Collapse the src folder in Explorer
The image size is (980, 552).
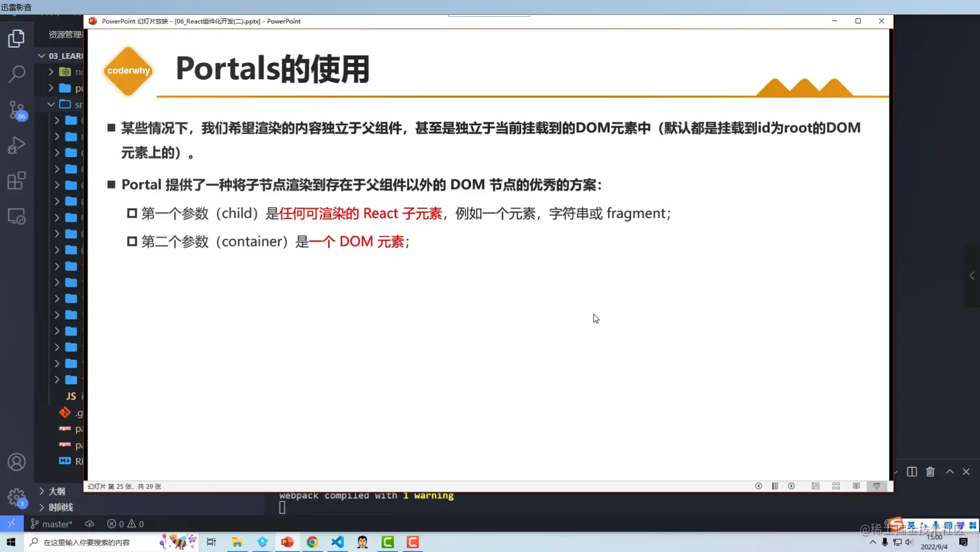(x=51, y=104)
